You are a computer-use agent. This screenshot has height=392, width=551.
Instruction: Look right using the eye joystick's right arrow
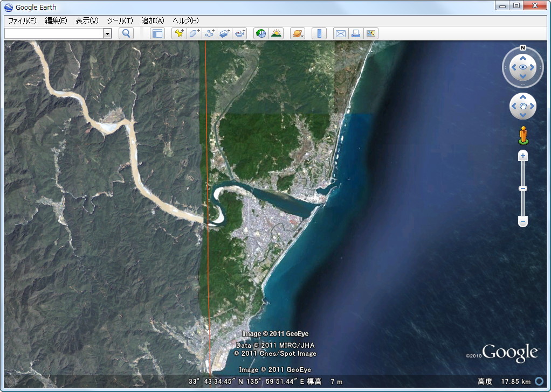[532, 67]
